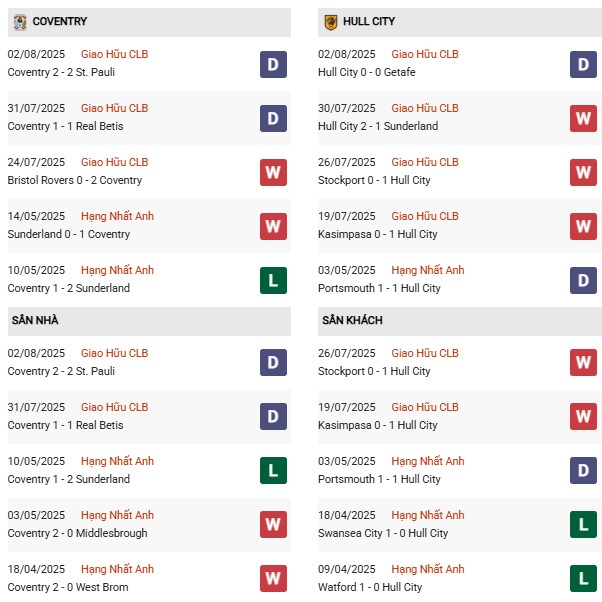Click the Hull City team name header
This screenshot has height=602, width=602.
(x=367, y=22)
